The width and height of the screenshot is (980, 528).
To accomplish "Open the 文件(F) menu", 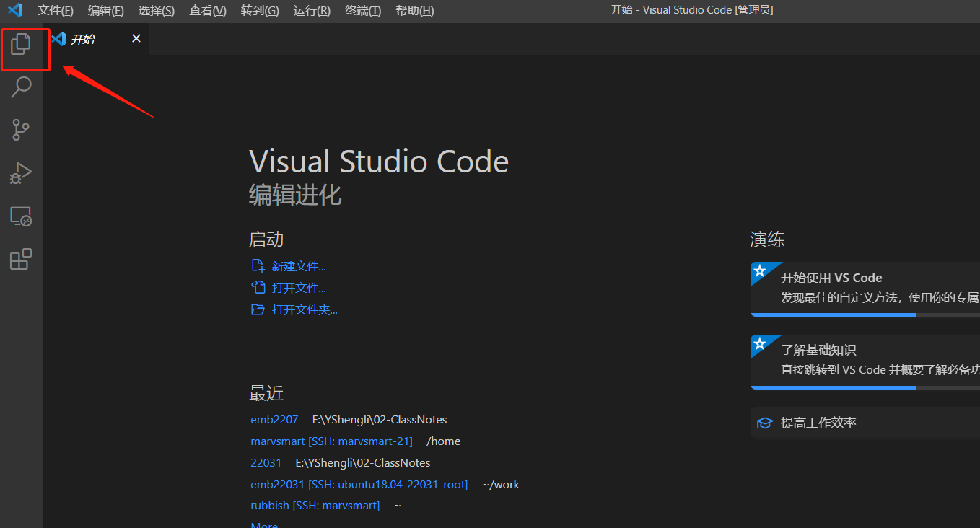I will pyautogui.click(x=56, y=10).
